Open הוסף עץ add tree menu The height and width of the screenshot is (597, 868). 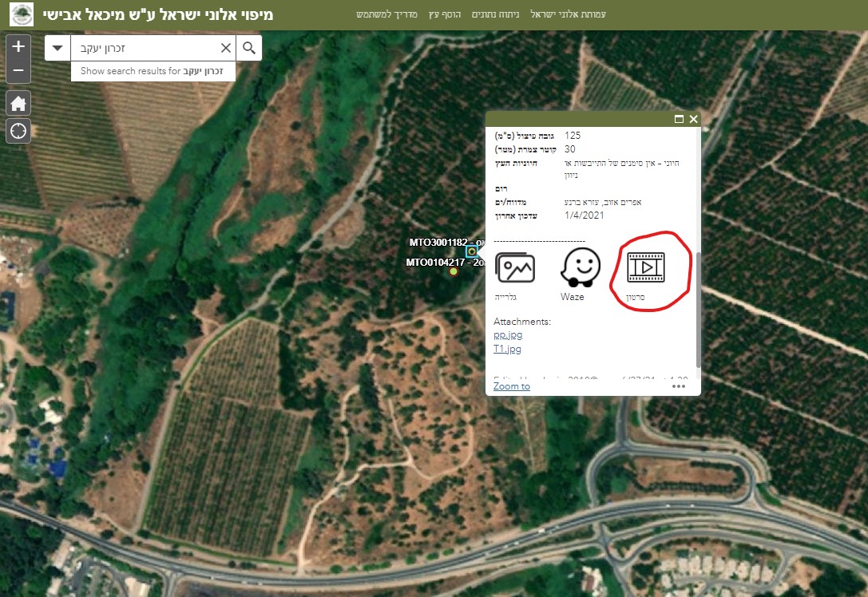445,14
